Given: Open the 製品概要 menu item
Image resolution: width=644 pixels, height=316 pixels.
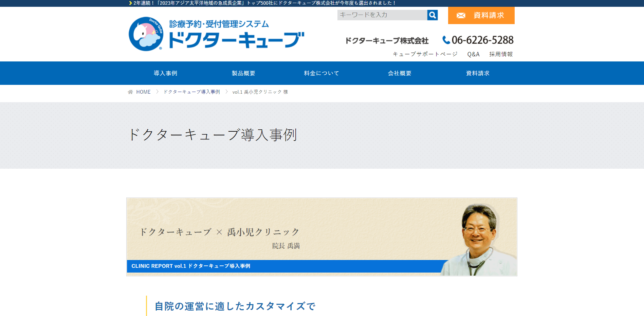Looking at the screenshot, I should (x=244, y=73).
